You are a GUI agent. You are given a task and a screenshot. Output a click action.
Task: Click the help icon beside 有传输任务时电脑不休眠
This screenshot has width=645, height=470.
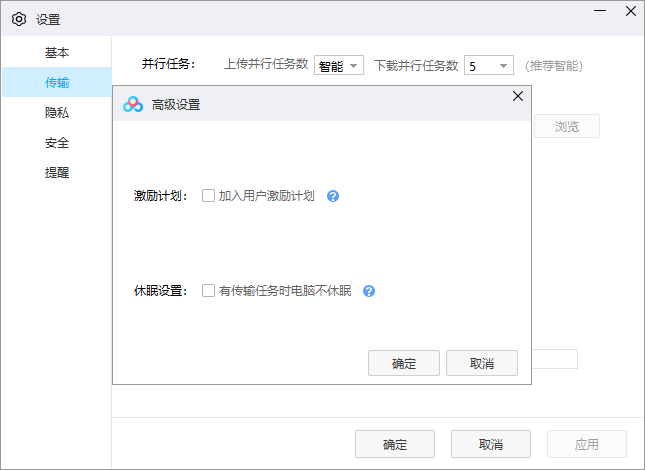[x=369, y=291]
